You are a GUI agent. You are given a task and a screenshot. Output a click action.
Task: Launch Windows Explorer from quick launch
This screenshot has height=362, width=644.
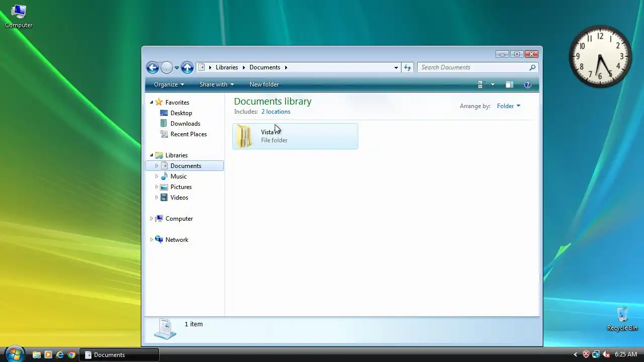36,355
